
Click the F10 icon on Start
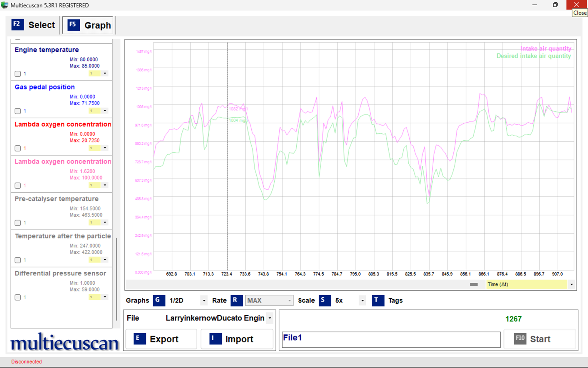(x=520, y=339)
